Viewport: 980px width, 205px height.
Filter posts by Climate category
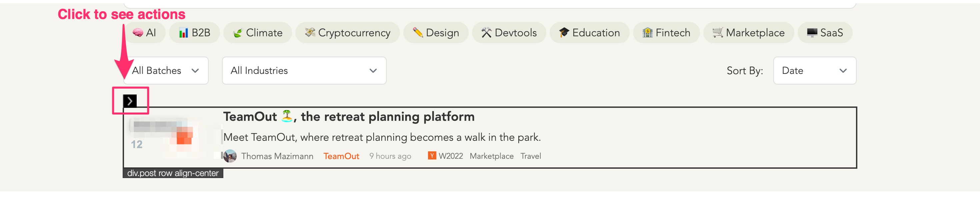(x=258, y=33)
